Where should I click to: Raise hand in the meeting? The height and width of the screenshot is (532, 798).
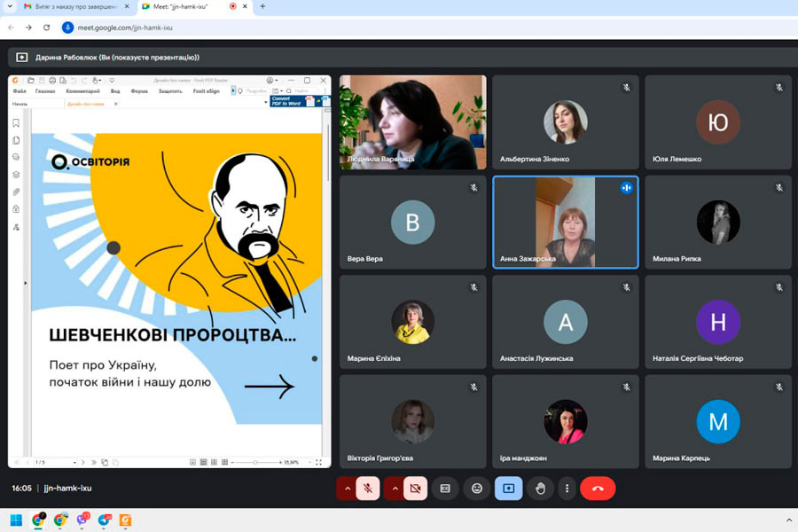point(540,489)
